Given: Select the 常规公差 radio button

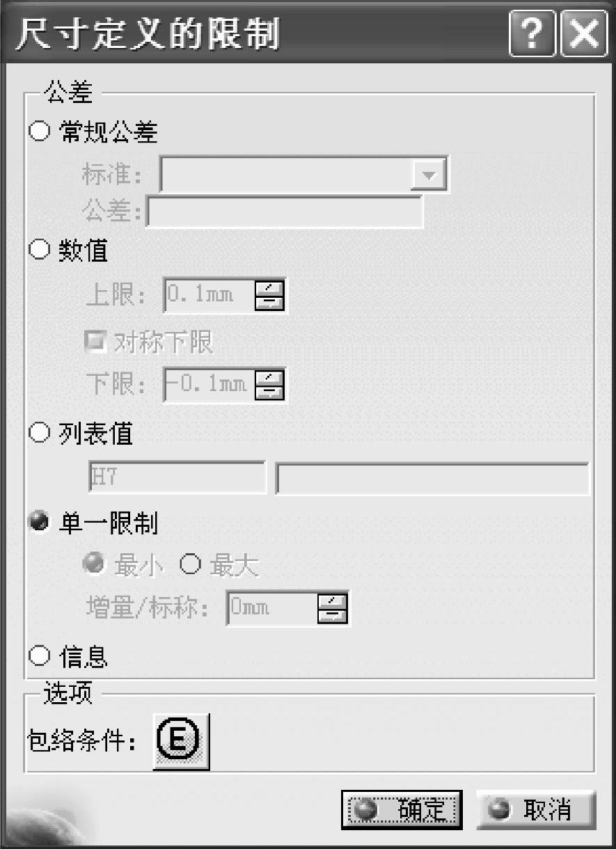Looking at the screenshot, I should 40,131.
